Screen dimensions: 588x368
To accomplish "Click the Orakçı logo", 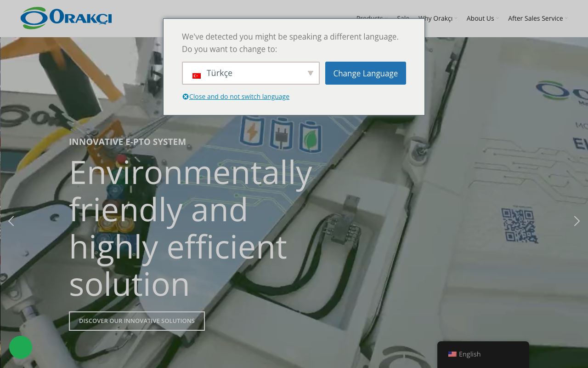I will tap(66, 18).
